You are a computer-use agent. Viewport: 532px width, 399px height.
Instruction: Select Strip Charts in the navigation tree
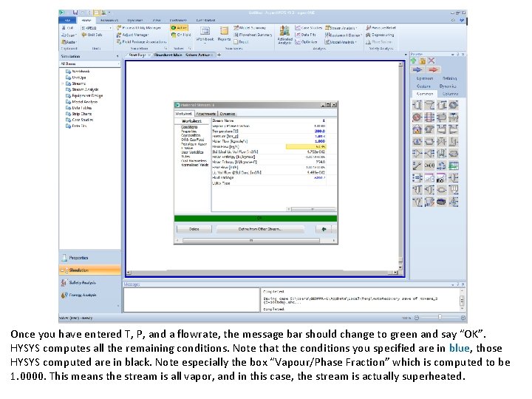pyautogui.click(x=81, y=114)
